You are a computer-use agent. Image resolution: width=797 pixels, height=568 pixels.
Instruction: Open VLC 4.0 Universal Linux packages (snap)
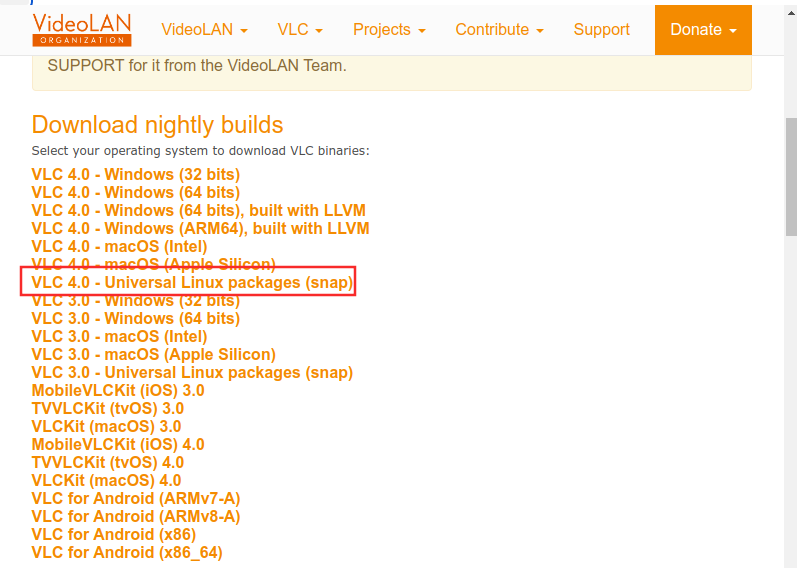(x=192, y=283)
